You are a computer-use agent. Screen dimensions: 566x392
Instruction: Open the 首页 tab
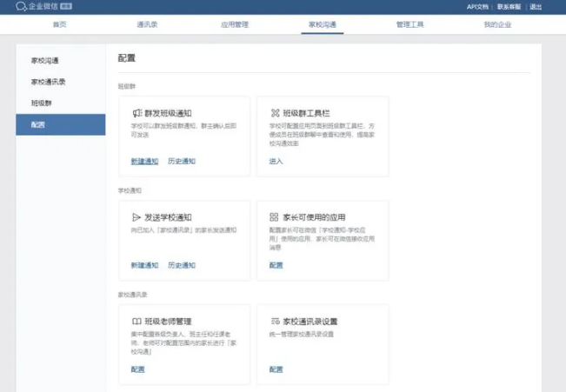(x=60, y=24)
